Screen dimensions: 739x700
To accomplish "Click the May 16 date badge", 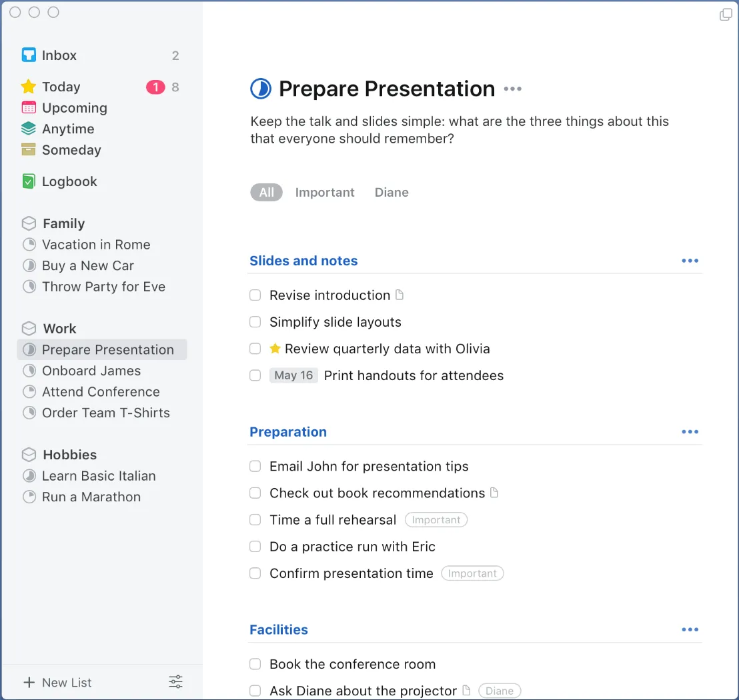I will pos(293,375).
